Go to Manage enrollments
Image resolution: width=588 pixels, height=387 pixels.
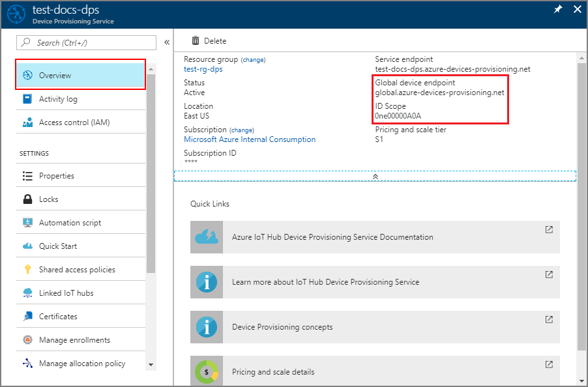[x=74, y=340]
